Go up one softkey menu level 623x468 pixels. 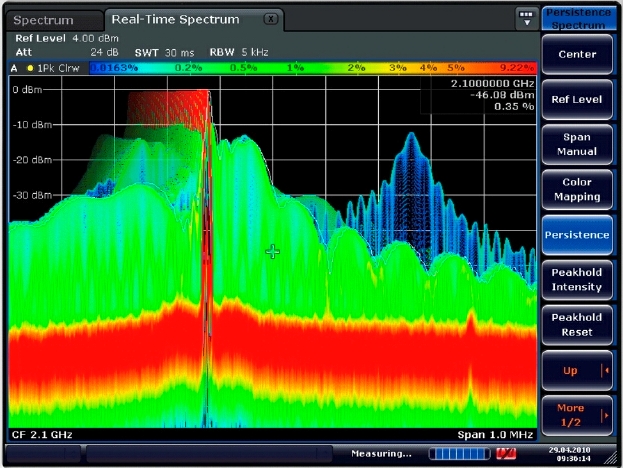pos(571,371)
